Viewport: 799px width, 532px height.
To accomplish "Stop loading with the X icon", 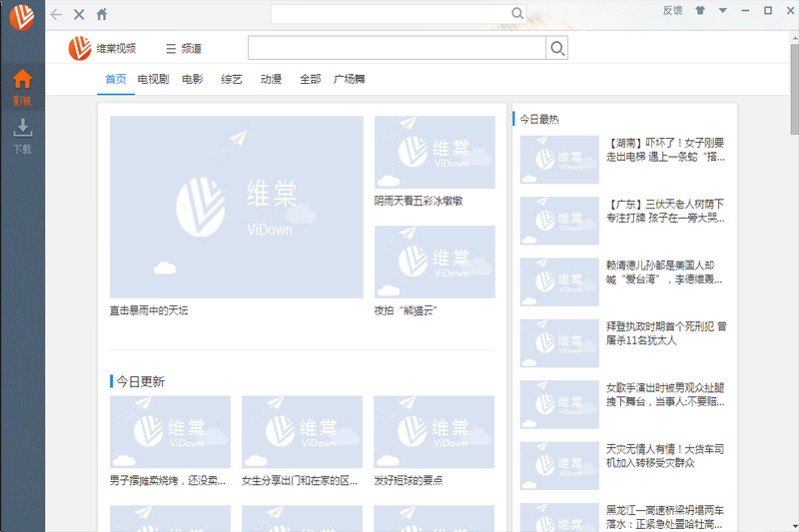I will pos(79,14).
